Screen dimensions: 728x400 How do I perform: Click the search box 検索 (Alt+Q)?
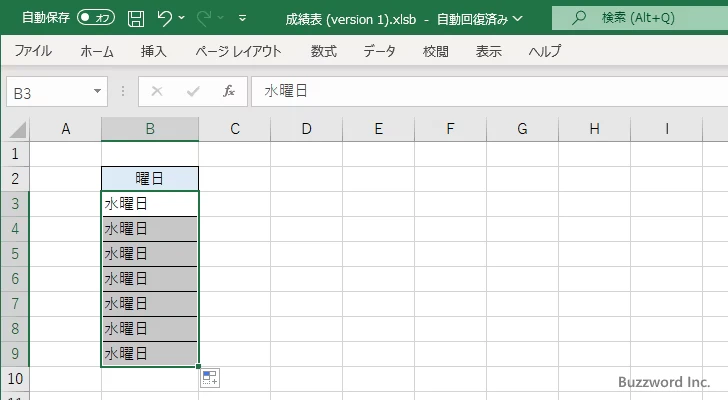640,18
